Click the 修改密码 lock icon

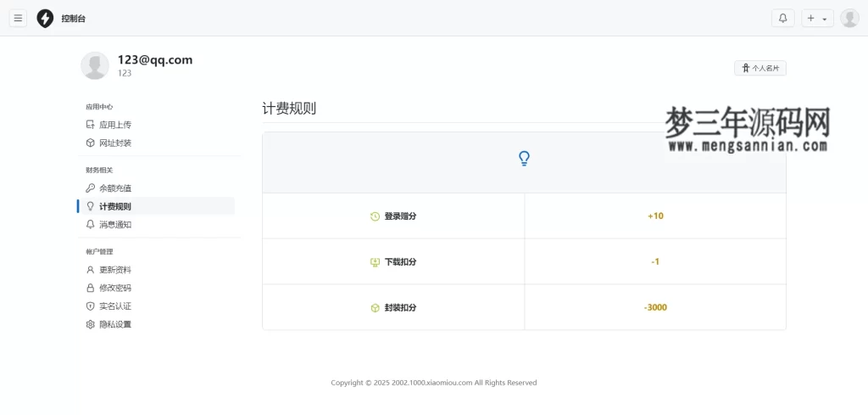90,288
